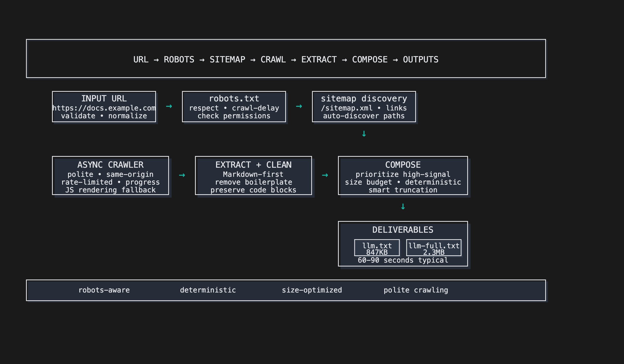The width and height of the screenshot is (624, 364).
Task: Click the https://docs.example.com URL text
Action: (x=104, y=108)
